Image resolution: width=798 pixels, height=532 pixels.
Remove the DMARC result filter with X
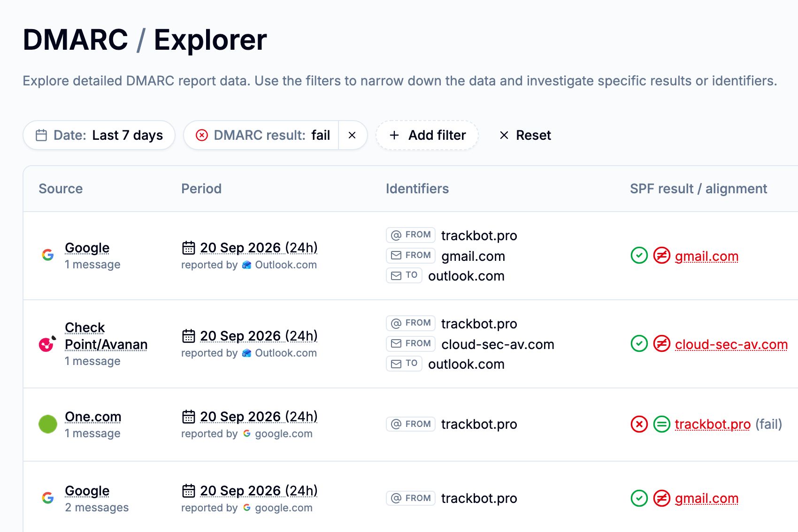coord(352,135)
